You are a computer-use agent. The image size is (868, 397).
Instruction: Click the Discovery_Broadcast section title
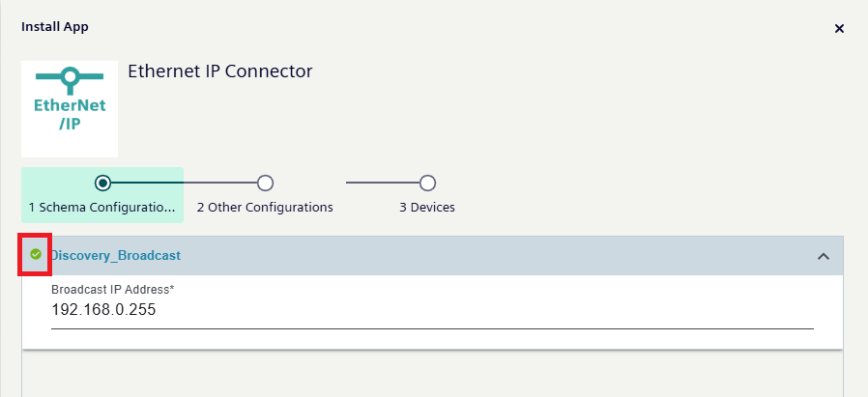pos(115,256)
